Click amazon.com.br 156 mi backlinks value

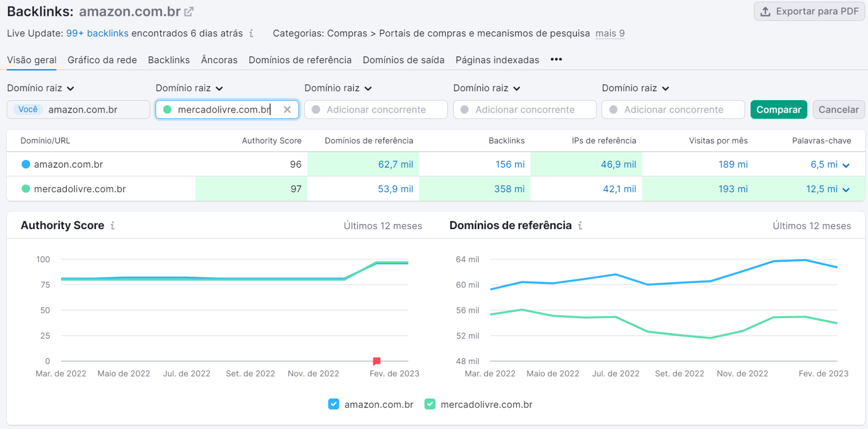[x=510, y=164]
